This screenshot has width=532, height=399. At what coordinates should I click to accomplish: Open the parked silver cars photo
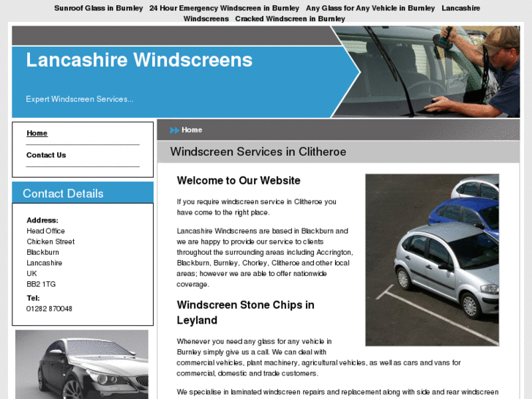[432, 260]
